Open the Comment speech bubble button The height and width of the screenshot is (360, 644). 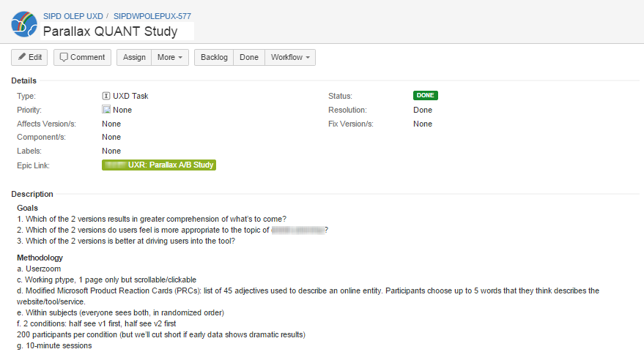pos(82,57)
